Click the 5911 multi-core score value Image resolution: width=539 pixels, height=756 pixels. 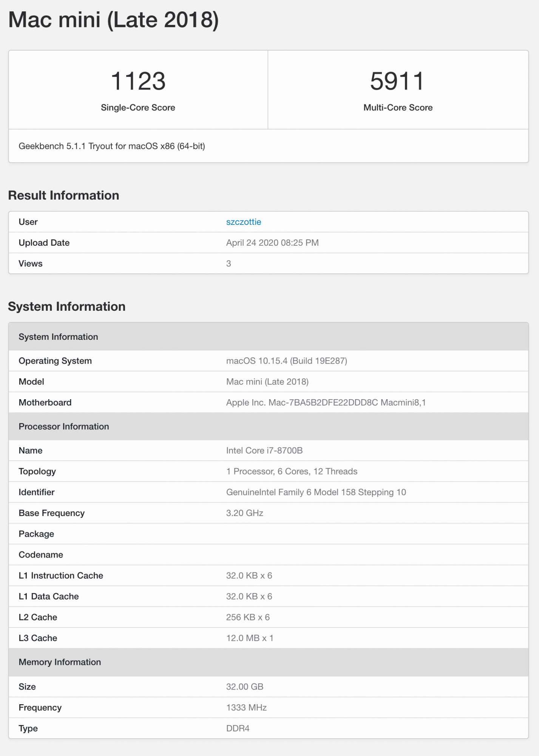click(398, 81)
